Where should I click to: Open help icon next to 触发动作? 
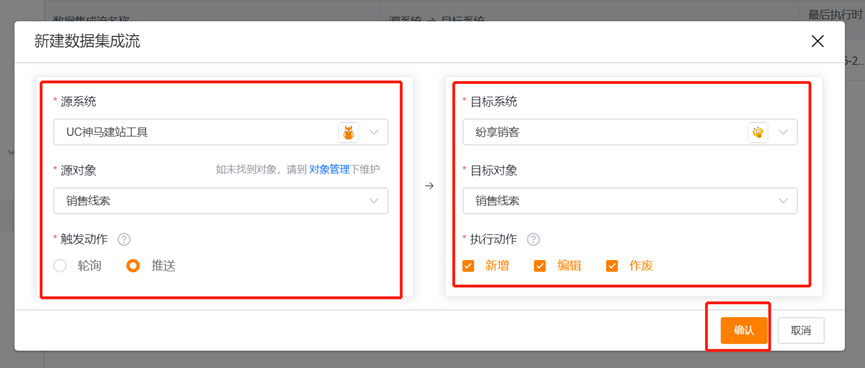click(124, 239)
